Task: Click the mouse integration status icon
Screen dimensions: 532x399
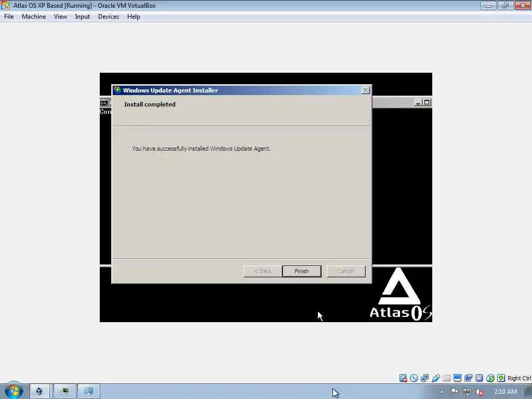Action: point(490,378)
